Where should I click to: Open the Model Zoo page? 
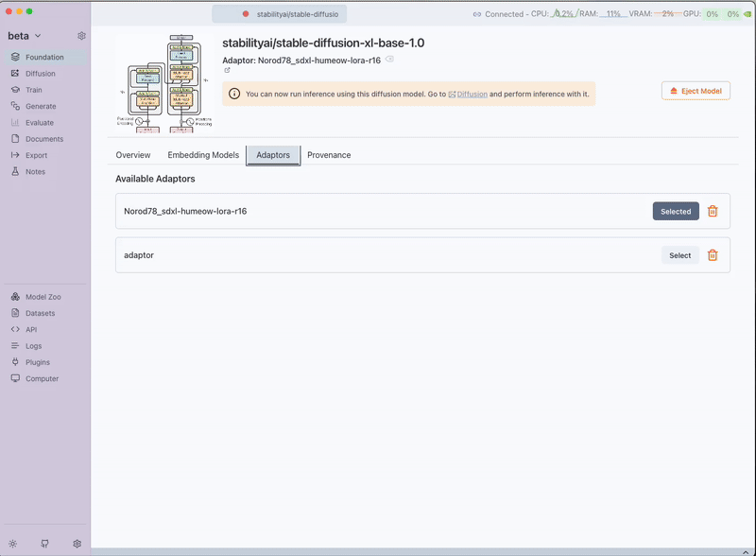tap(43, 297)
